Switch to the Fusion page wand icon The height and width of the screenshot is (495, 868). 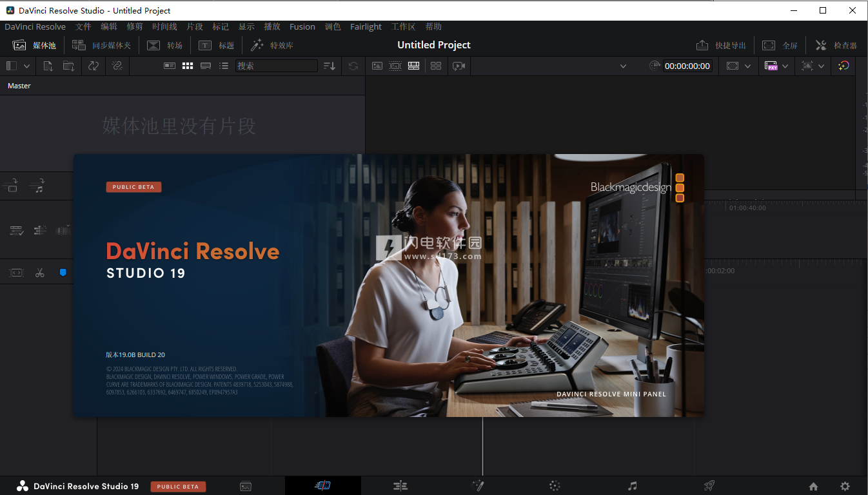pos(478,486)
